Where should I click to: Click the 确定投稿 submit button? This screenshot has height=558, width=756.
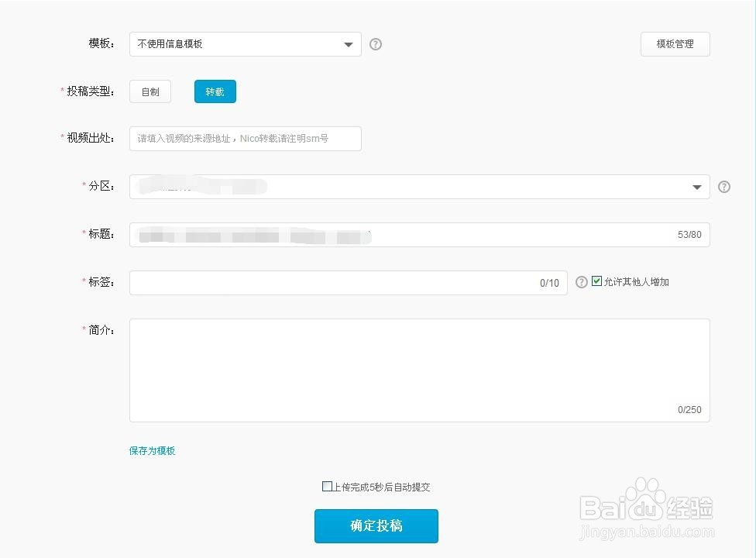376,526
